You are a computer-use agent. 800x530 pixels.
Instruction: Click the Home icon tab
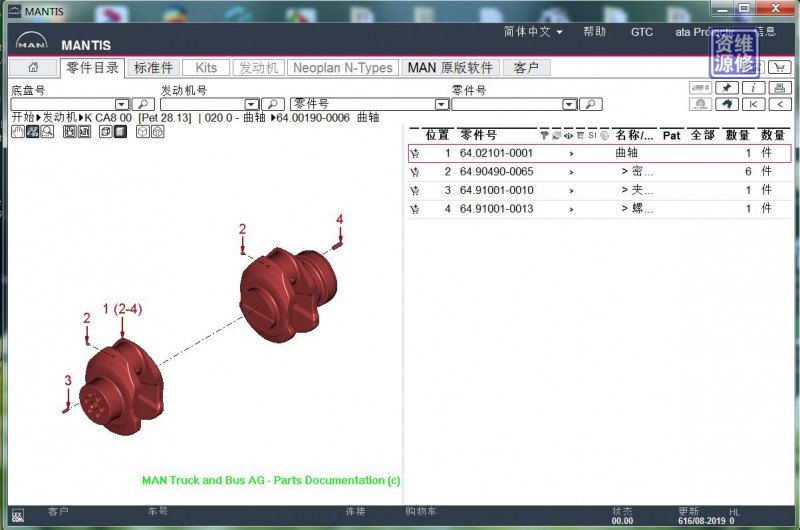[x=33, y=68]
